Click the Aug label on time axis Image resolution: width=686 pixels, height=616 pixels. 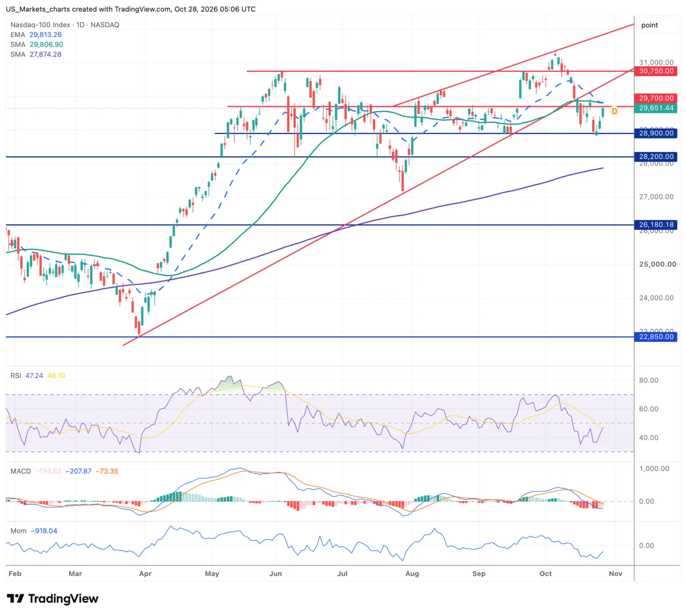(x=412, y=573)
